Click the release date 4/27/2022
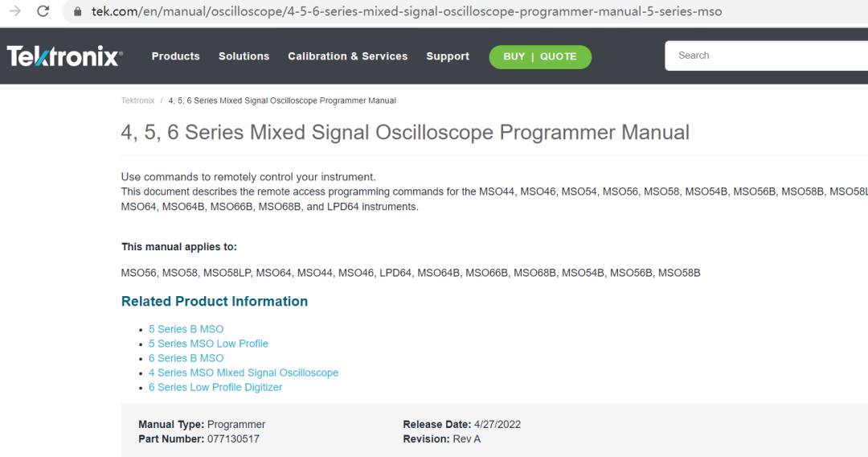Viewport: 868px width, 457px height. (497, 425)
